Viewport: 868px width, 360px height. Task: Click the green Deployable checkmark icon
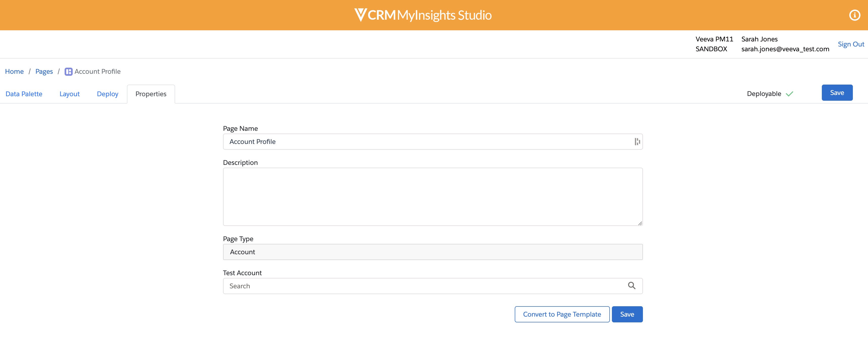point(790,94)
